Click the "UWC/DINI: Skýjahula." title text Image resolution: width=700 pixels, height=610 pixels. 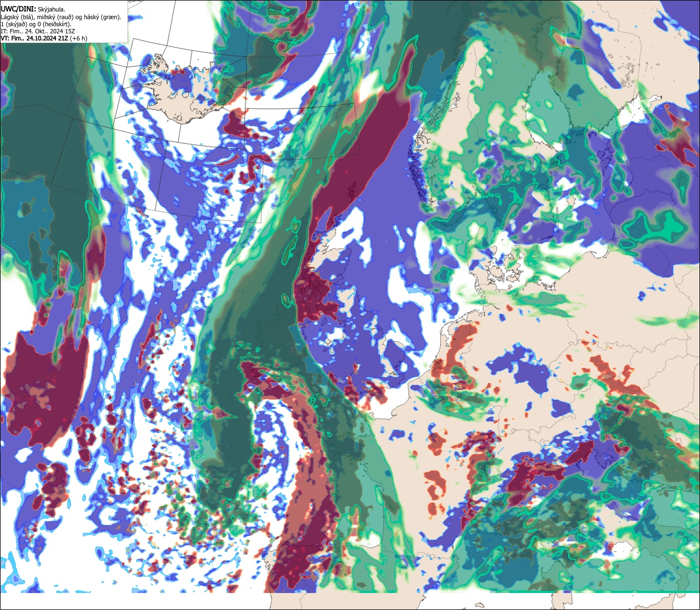pos(33,9)
